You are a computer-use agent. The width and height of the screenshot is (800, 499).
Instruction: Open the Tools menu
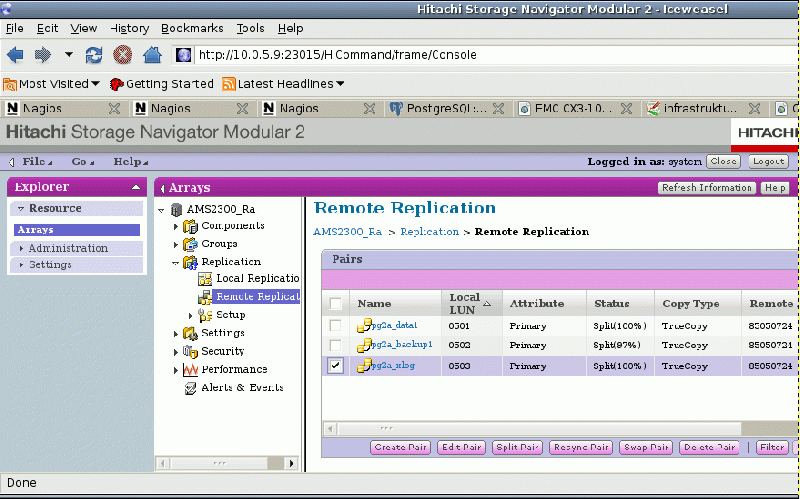tap(251, 29)
